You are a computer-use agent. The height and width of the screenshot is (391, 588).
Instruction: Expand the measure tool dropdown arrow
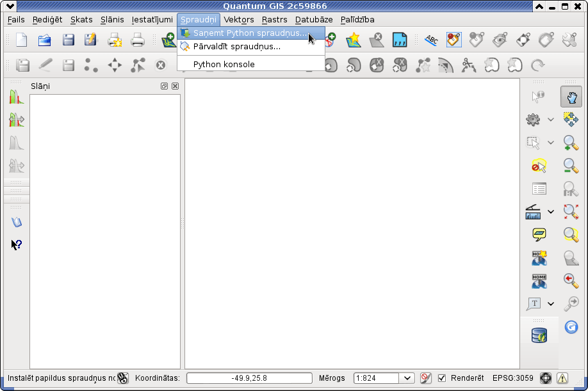[x=550, y=212]
